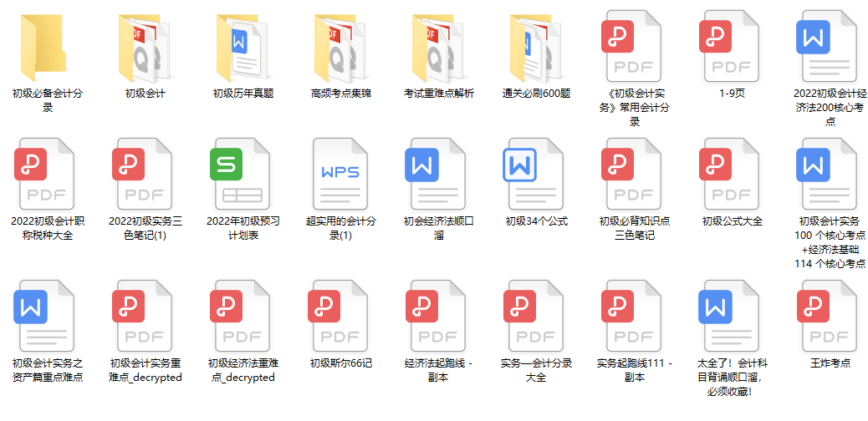Open the 初级会计 folder icon

click(x=145, y=48)
